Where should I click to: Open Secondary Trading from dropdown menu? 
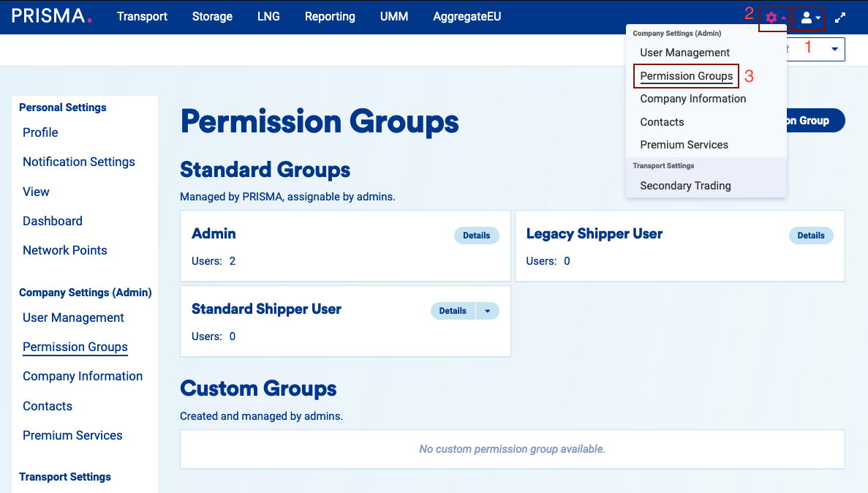pyautogui.click(x=685, y=186)
